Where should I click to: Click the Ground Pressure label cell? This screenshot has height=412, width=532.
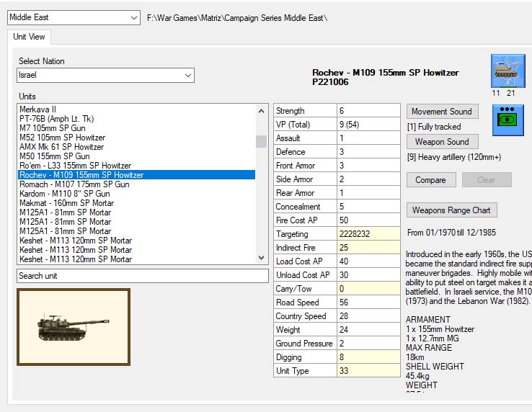tap(306, 344)
